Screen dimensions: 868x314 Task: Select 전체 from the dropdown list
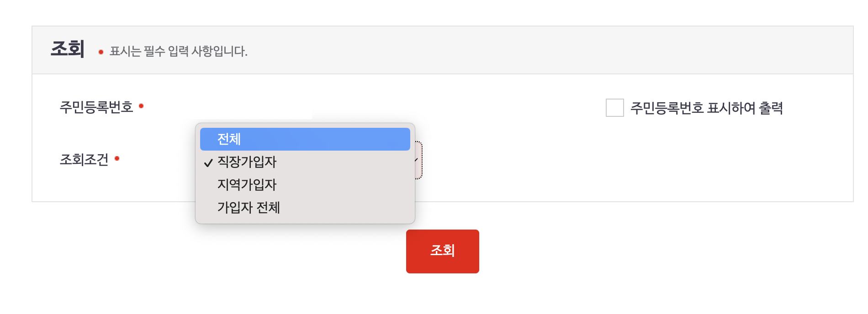[x=304, y=139]
